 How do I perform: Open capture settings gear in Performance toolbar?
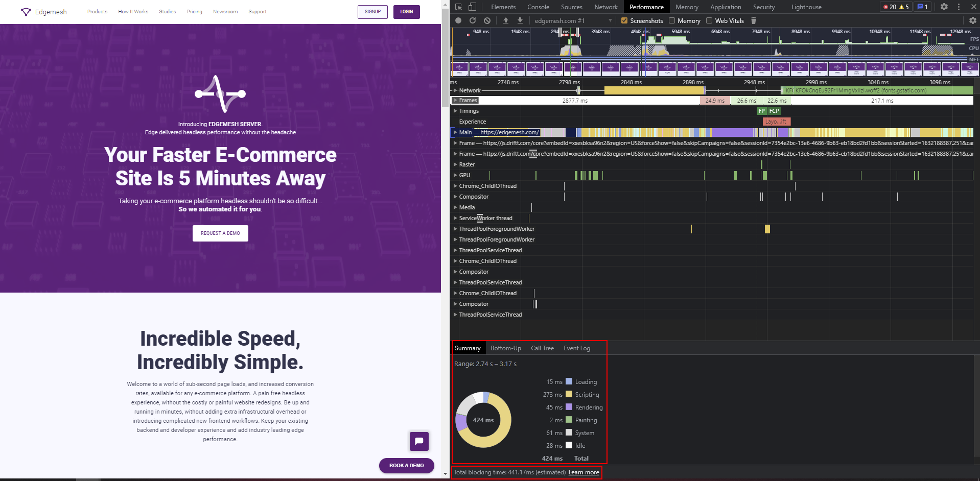(x=973, y=20)
